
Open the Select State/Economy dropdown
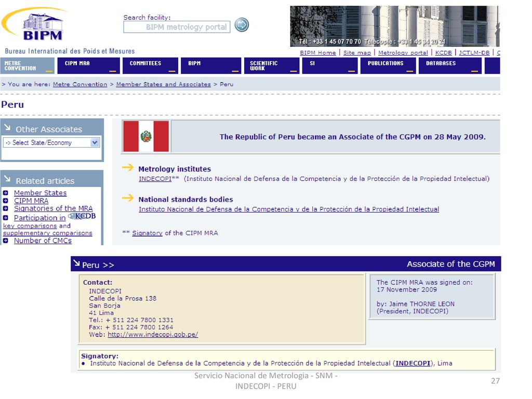point(51,142)
